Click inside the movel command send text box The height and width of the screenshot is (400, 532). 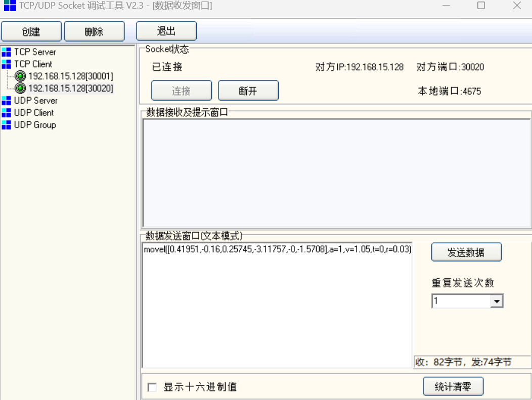pyautogui.click(x=277, y=303)
